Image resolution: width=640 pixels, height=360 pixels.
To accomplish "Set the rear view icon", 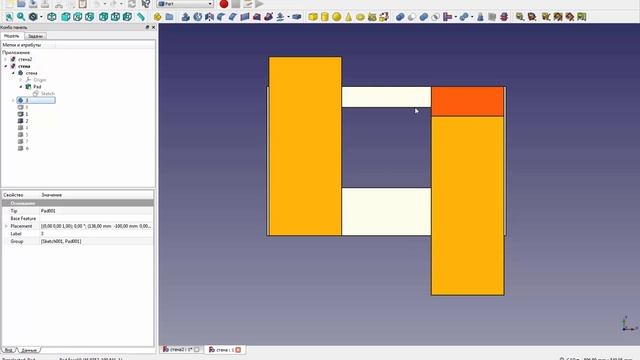I will click(103, 17).
